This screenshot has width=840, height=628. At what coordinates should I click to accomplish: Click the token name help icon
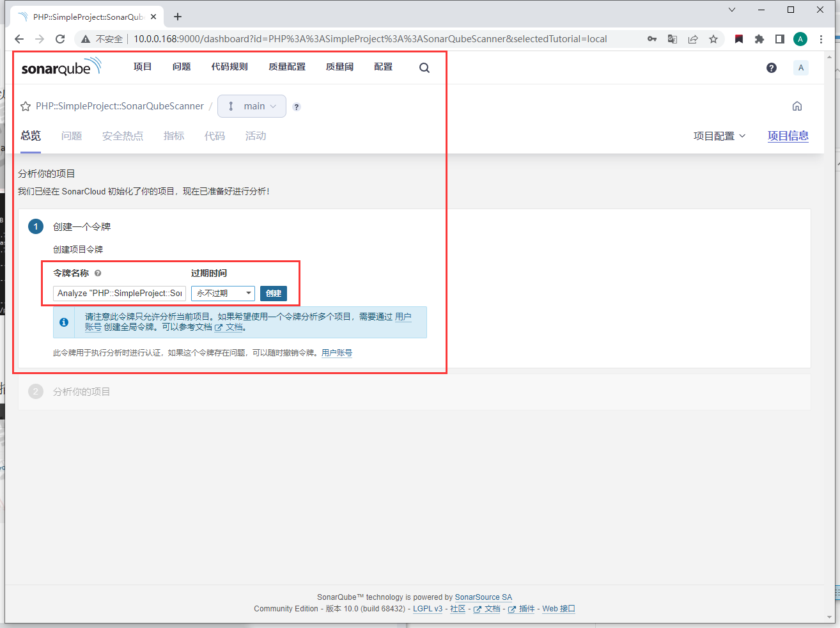click(x=98, y=273)
